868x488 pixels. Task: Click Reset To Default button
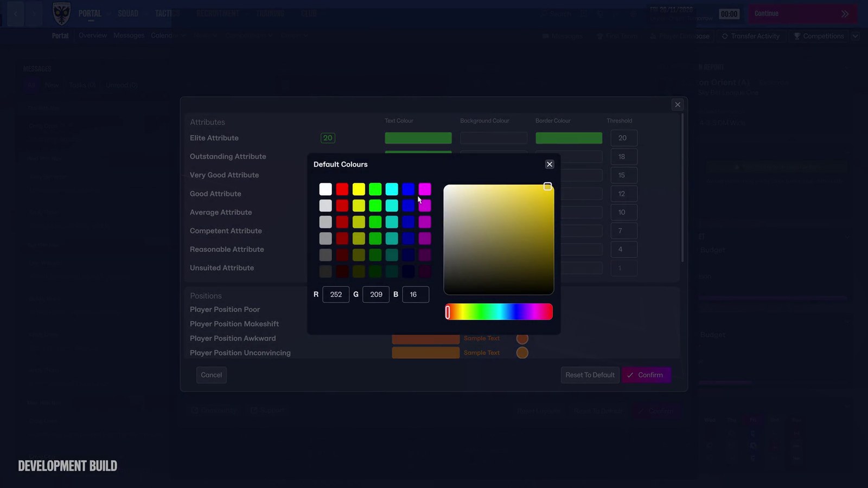tap(590, 375)
